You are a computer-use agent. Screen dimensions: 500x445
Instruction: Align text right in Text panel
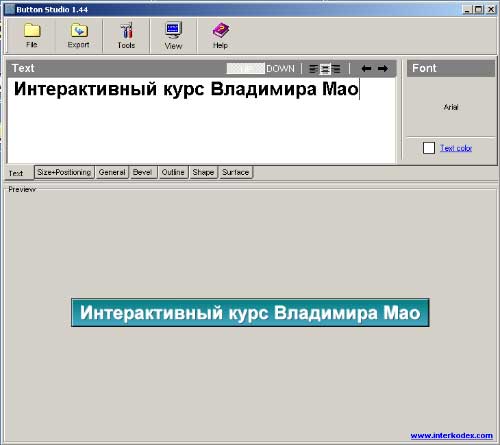(336, 69)
